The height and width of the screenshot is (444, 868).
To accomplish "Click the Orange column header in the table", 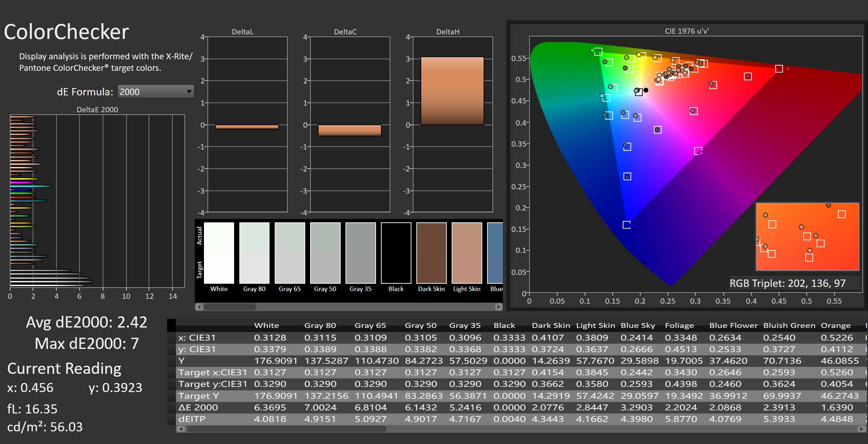I will [835, 325].
